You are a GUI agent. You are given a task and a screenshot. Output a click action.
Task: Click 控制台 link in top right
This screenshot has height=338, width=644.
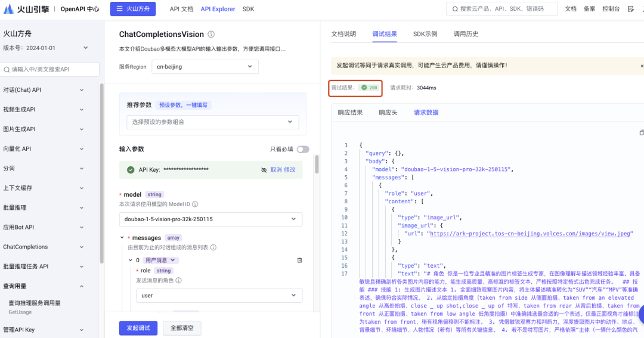611,9
